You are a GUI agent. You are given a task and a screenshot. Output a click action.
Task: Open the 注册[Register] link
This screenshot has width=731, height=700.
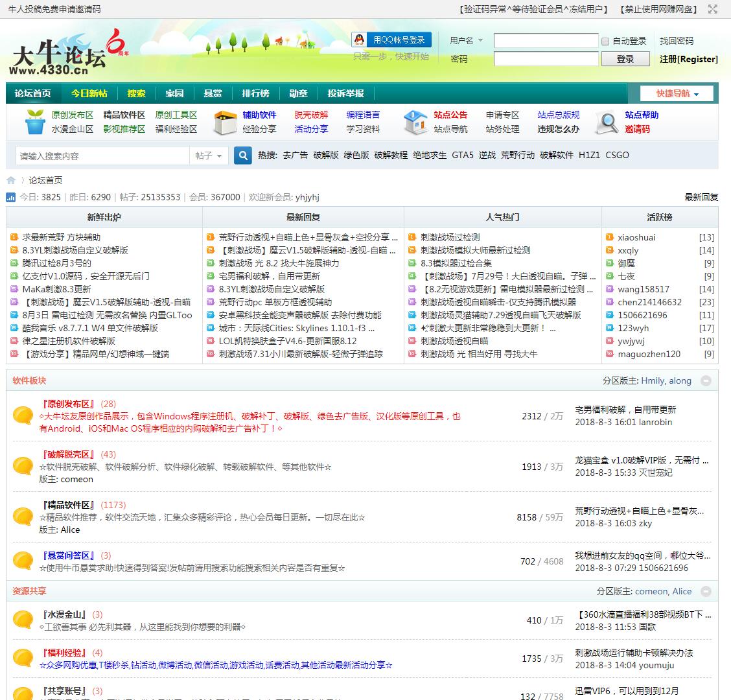[688, 59]
